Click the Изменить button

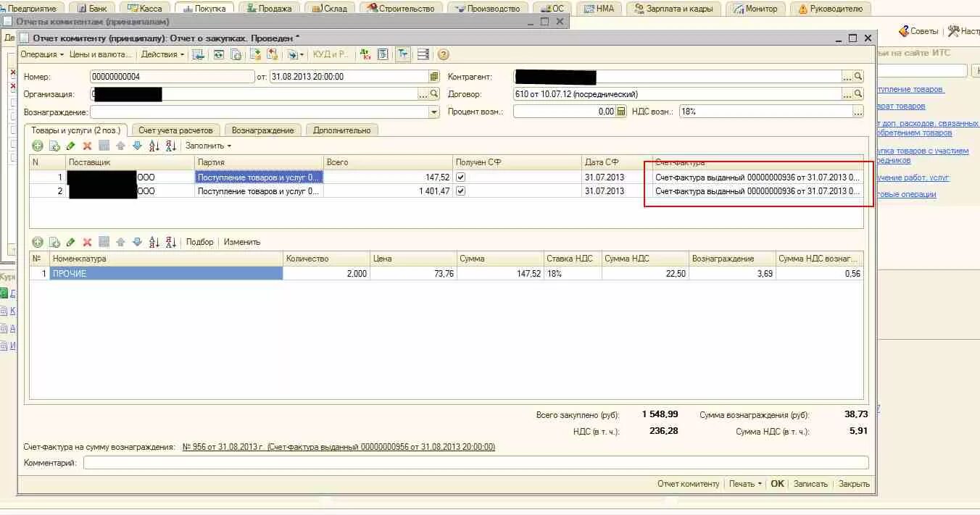coord(242,242)
